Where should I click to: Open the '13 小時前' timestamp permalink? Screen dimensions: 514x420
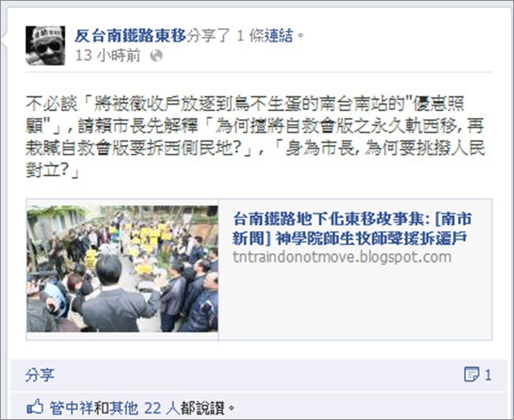108,55
